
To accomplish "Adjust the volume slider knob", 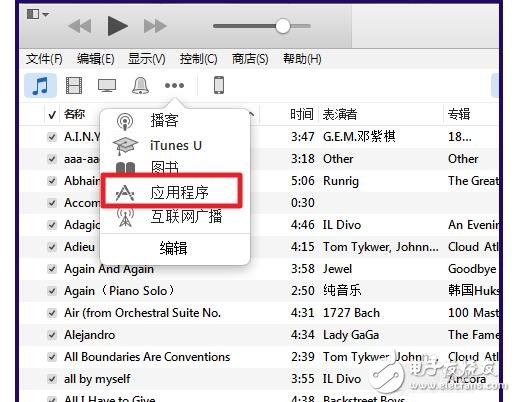I will pos(283,26).
